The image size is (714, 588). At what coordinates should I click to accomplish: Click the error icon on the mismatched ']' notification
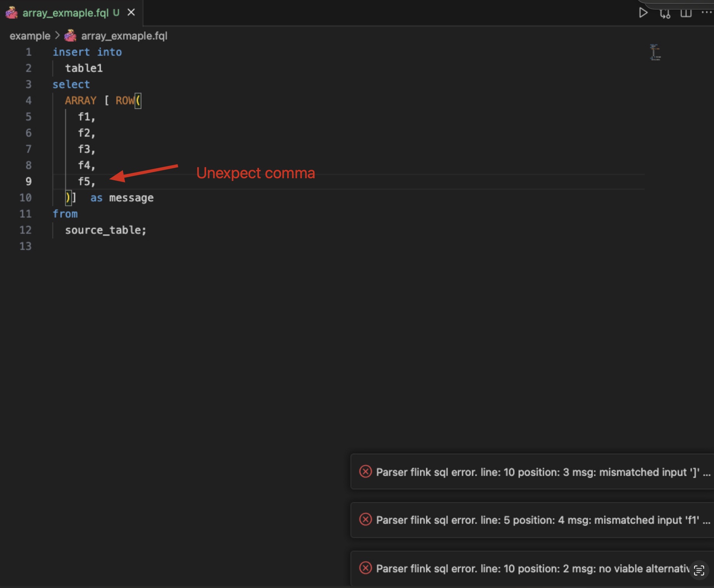tap(365, 471)
